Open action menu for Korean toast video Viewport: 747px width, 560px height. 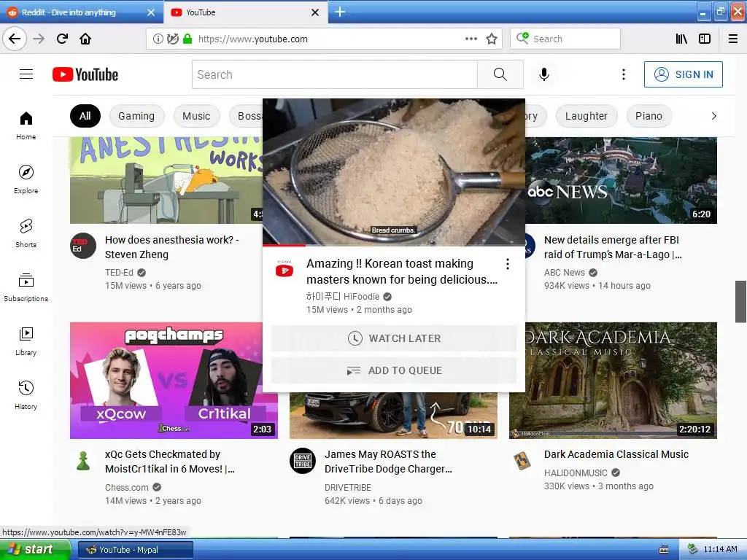pyautogui.click(x=508, y=264)
